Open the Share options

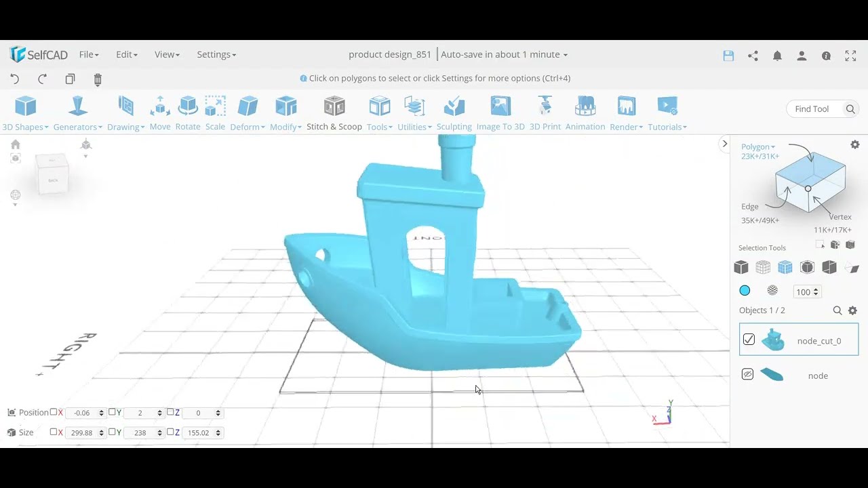coord(753,56)
